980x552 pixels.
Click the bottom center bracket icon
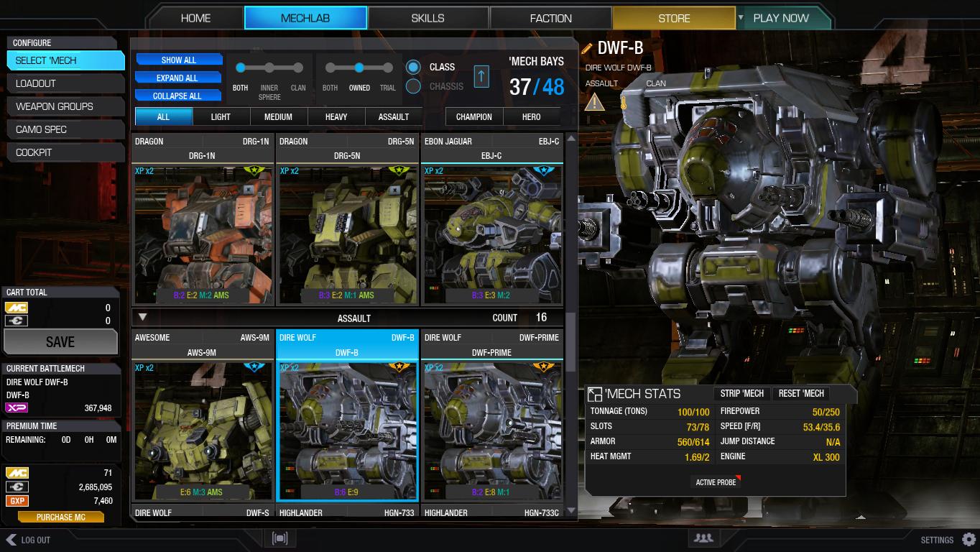tap(280, 538)
